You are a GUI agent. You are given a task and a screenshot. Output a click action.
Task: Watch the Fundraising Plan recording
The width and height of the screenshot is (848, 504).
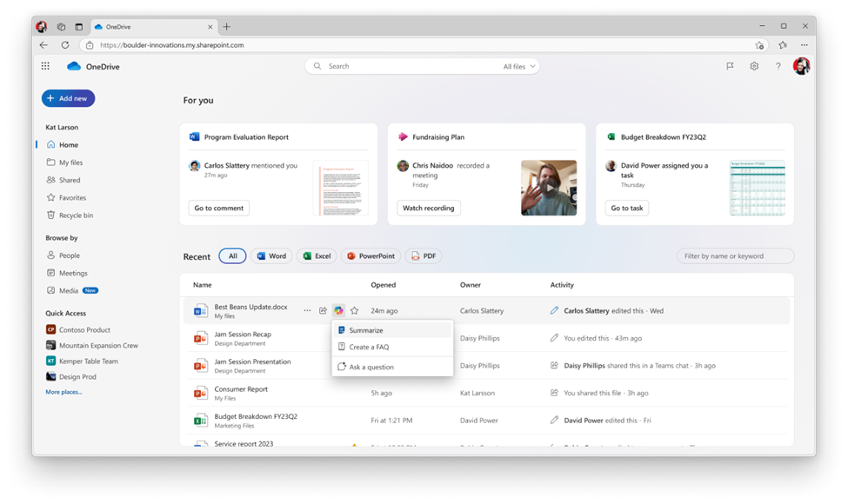428,208
